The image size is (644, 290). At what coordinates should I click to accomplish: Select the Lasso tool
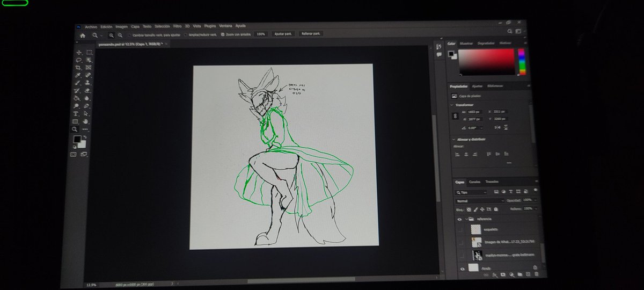[79, 60]
